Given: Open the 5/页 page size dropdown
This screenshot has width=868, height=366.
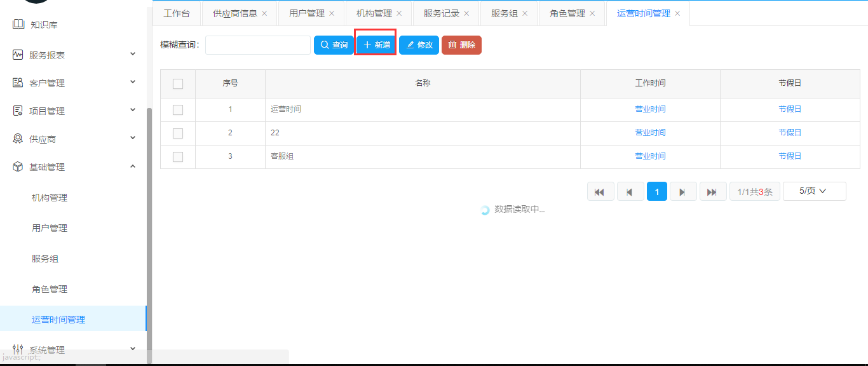Looking at the screenshot, I should [x=814, y=191].
